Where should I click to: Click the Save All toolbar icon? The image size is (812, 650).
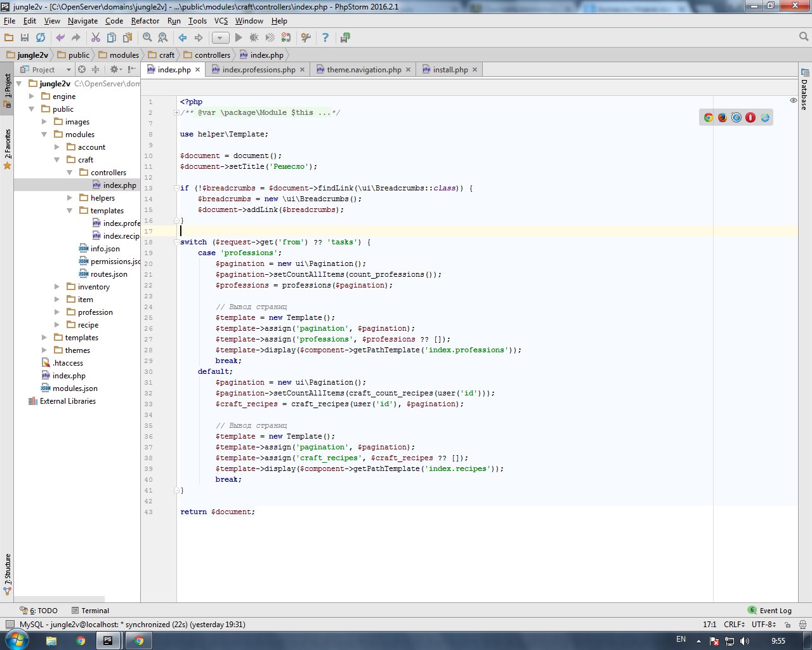tap(25, 38)
